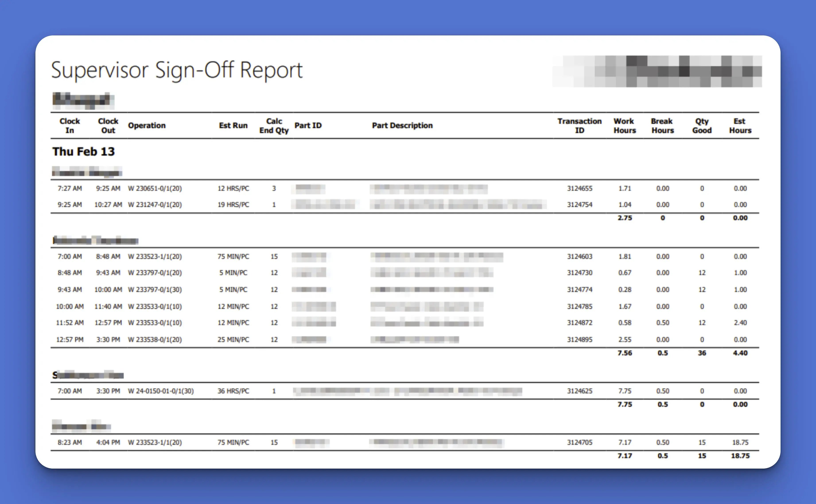Open transaction 3124625

point(579,391)
